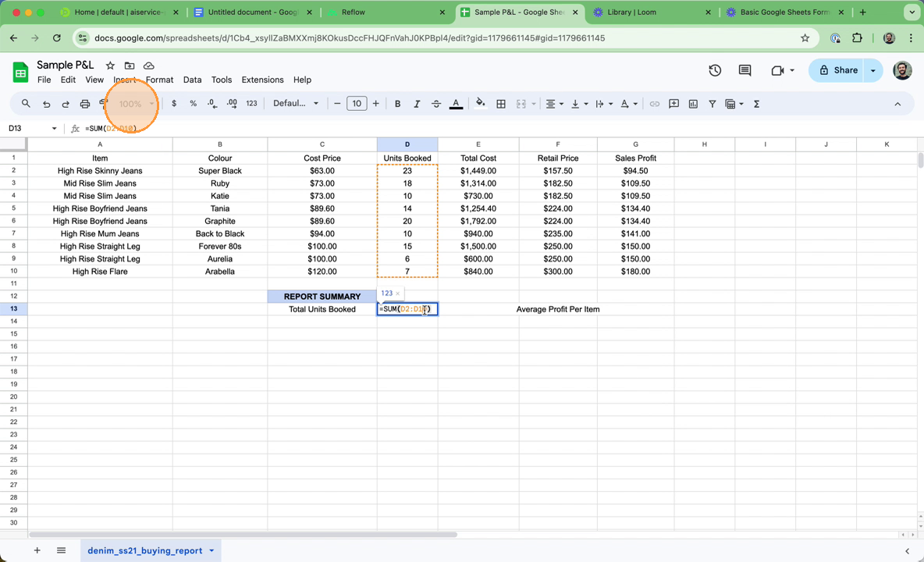Open the Data menu
Viewport: 924px width, 562px height.
click(192, 80)
